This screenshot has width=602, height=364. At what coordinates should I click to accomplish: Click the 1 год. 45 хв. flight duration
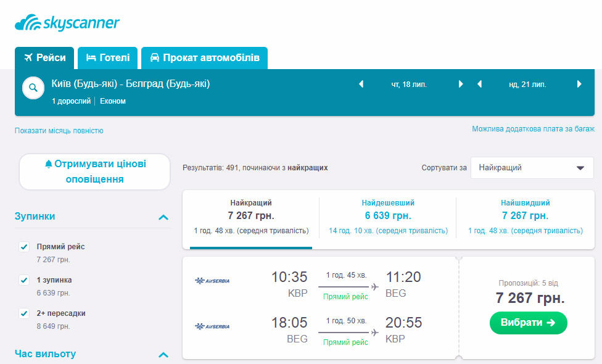(346, 275)
